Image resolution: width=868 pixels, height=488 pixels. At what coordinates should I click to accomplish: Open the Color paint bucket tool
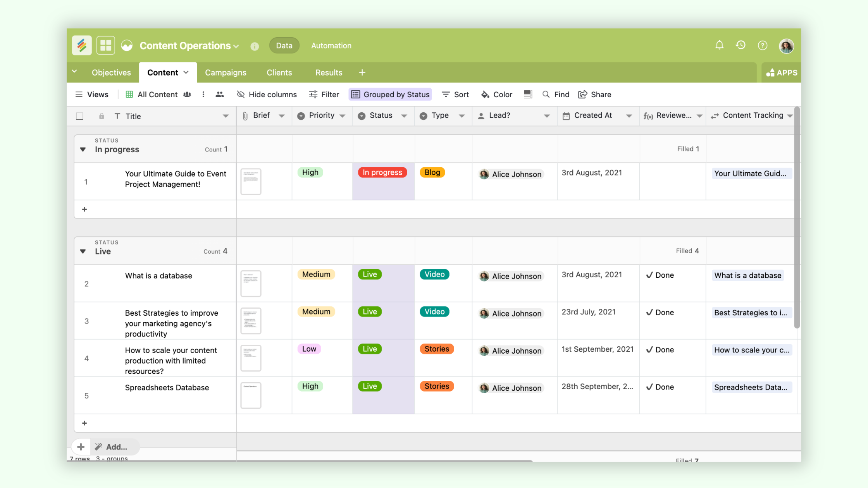coord(496,95)
